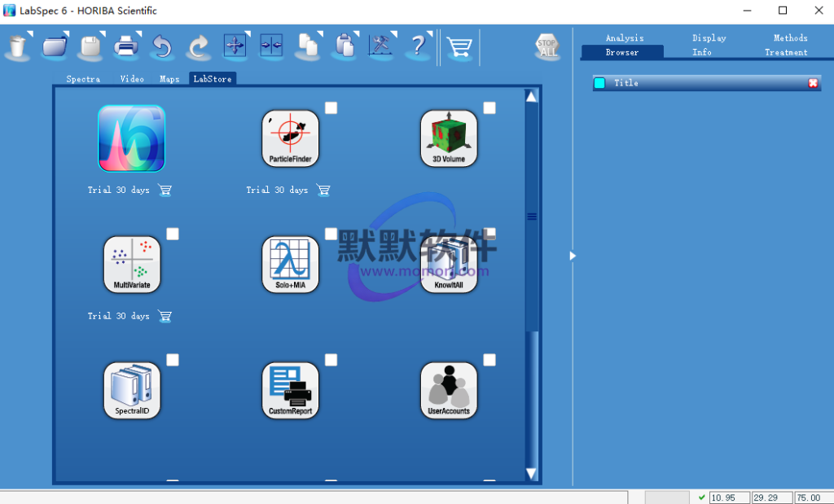This screenshot has height=504, width=834.
Task: Click cart icon under MultiVariate trial
Action: [165, 317]
